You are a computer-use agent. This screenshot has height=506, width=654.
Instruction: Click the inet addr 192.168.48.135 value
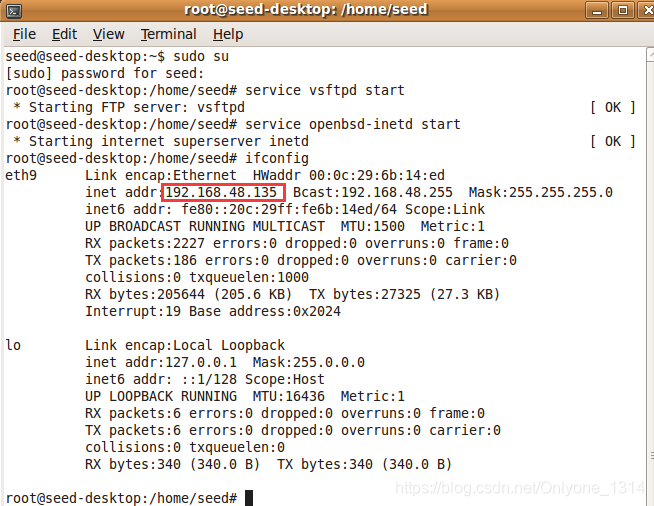click(x=221, y=192)
